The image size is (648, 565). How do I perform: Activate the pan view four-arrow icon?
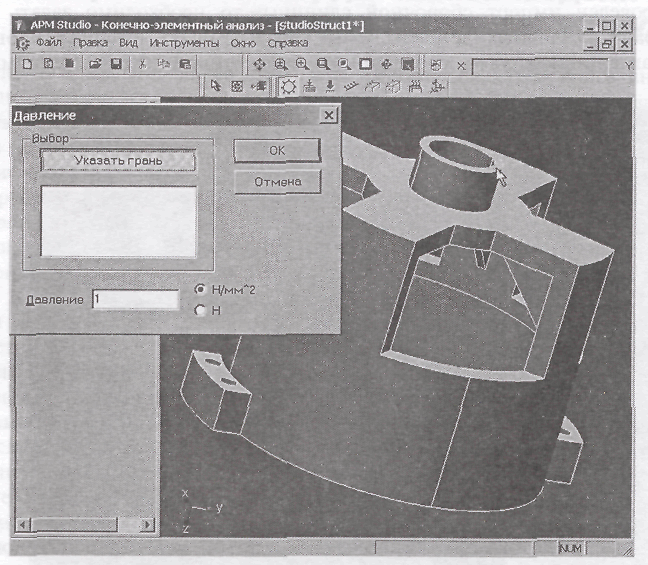click(260, 64)
